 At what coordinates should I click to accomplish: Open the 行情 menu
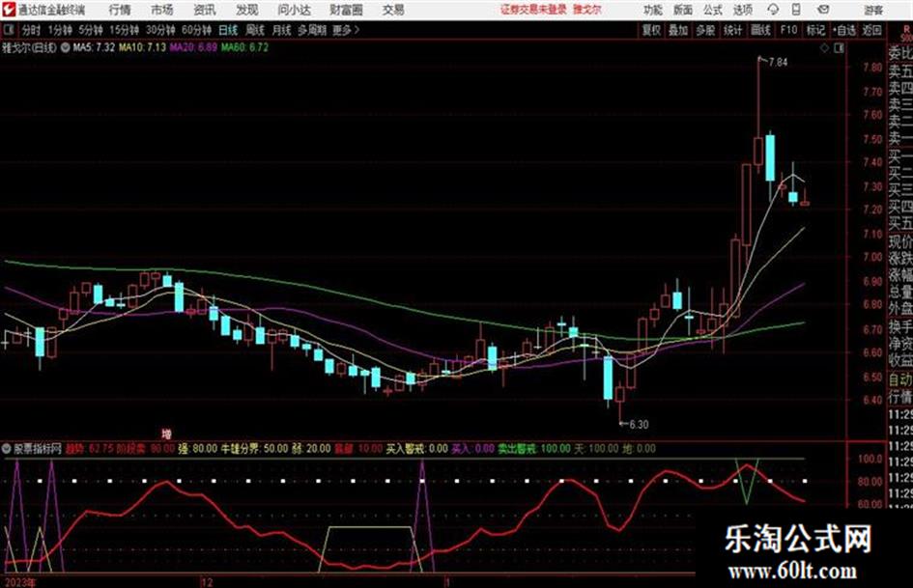click(x=120, y=10)
